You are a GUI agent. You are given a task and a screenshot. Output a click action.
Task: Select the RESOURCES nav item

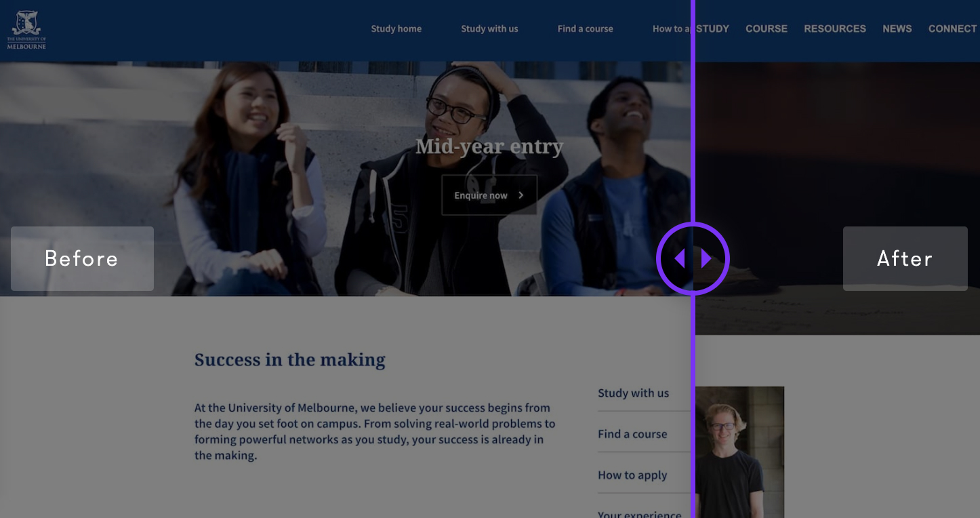click(x=835, y=28)
